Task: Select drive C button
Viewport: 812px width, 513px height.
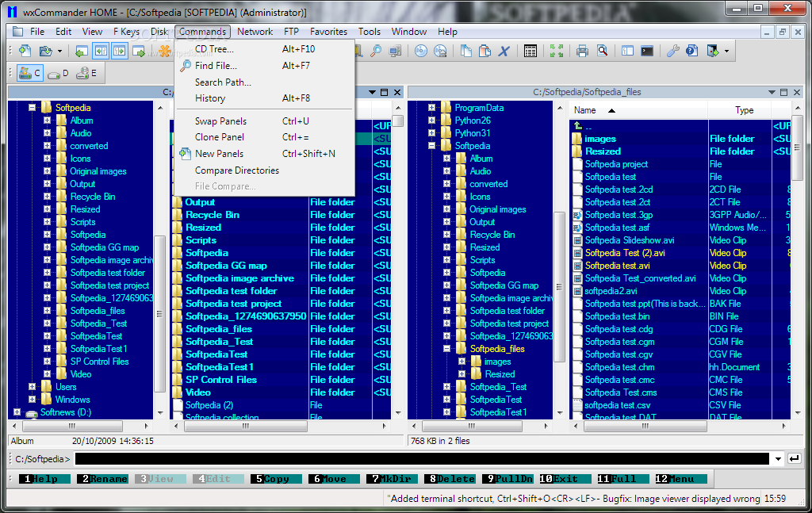Action: 29,73
